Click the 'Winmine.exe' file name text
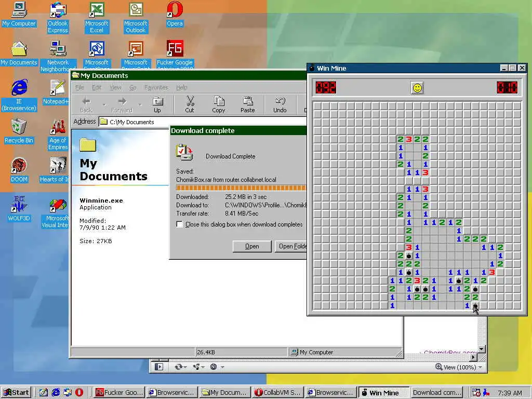Image resolution: width=532 pixels, height=399 pixels. [101, 201]
